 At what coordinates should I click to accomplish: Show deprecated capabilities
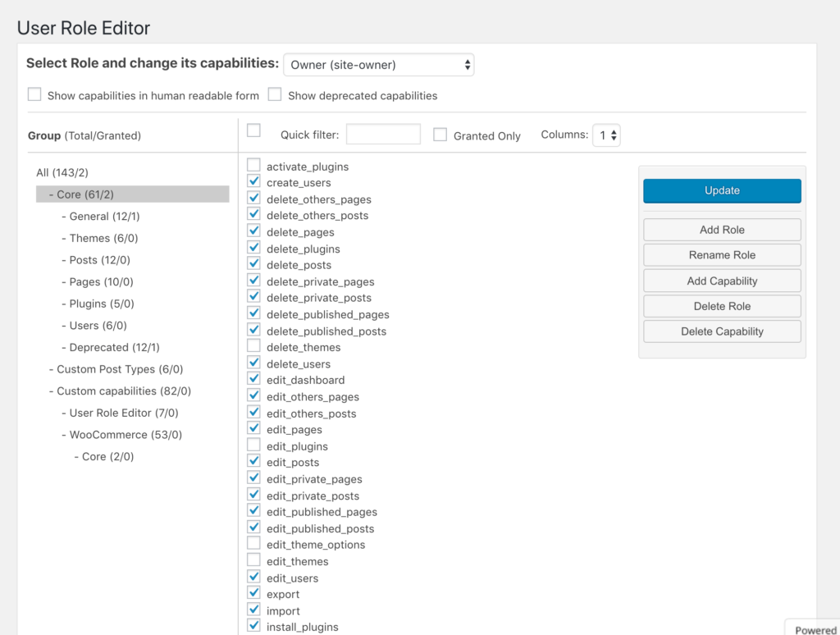pos(275,94)
